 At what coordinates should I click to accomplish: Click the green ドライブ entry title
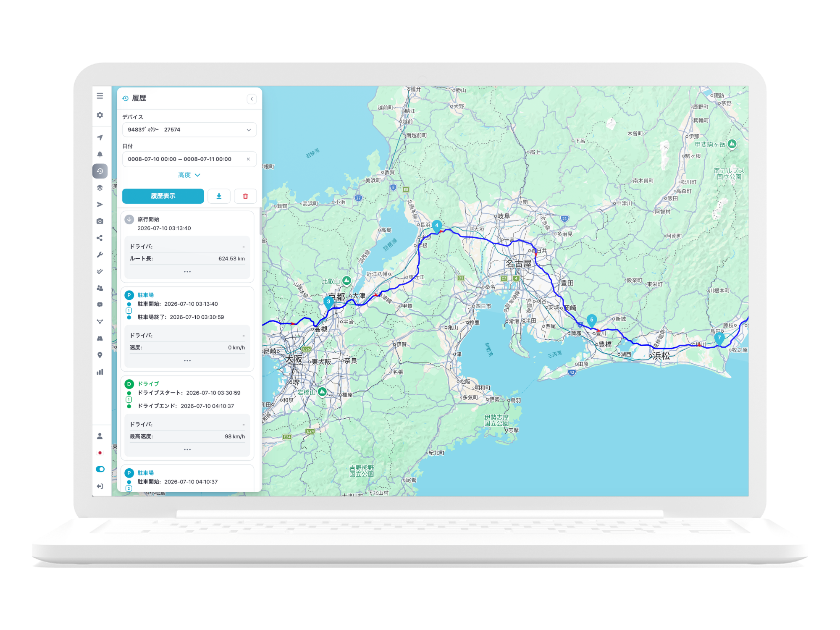(x=149, y=384)
